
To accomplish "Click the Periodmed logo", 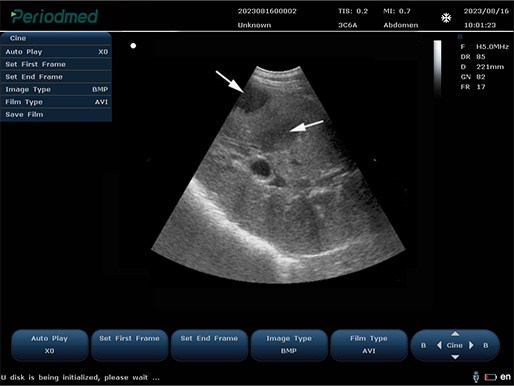I will pyautogui.click(x=54, y=16).
